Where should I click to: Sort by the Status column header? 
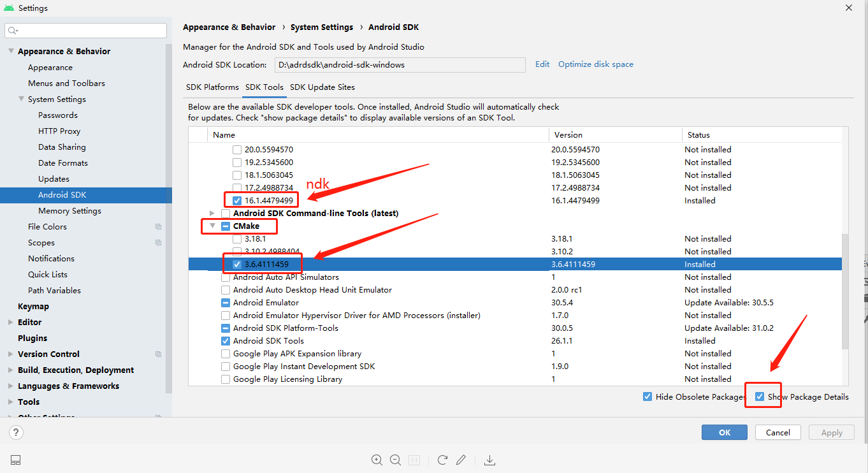tap(761, 135)
